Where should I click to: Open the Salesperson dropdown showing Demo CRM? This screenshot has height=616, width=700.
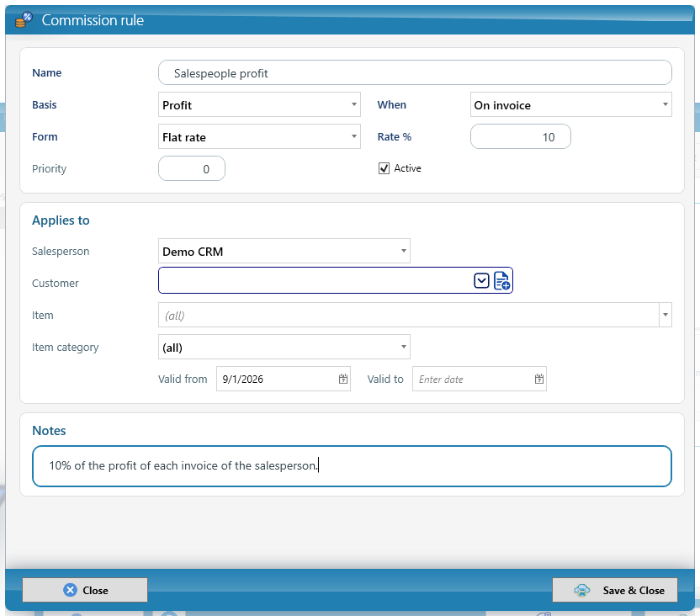284,252
